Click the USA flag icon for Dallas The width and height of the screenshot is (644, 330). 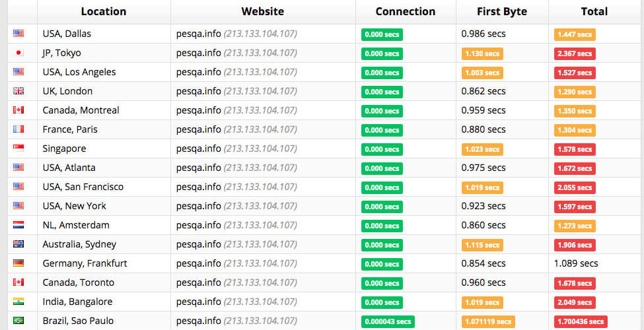[x=18, y=34]
